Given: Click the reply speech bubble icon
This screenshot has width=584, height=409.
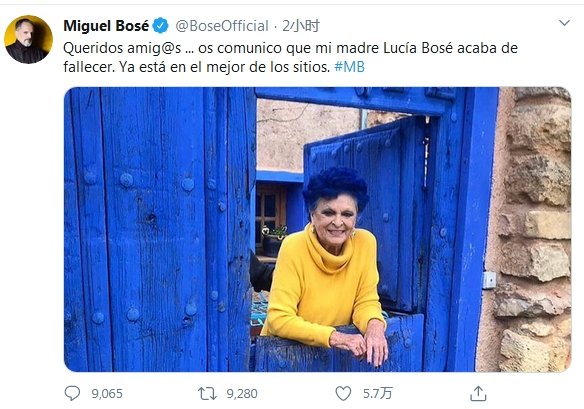Looking at the screenshot, I should [72, 393].
